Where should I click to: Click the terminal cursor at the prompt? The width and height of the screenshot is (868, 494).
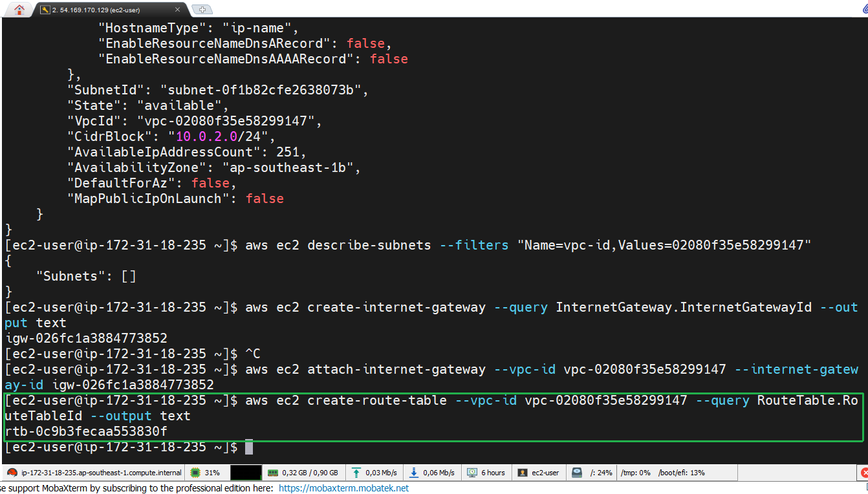click(249, 447)
